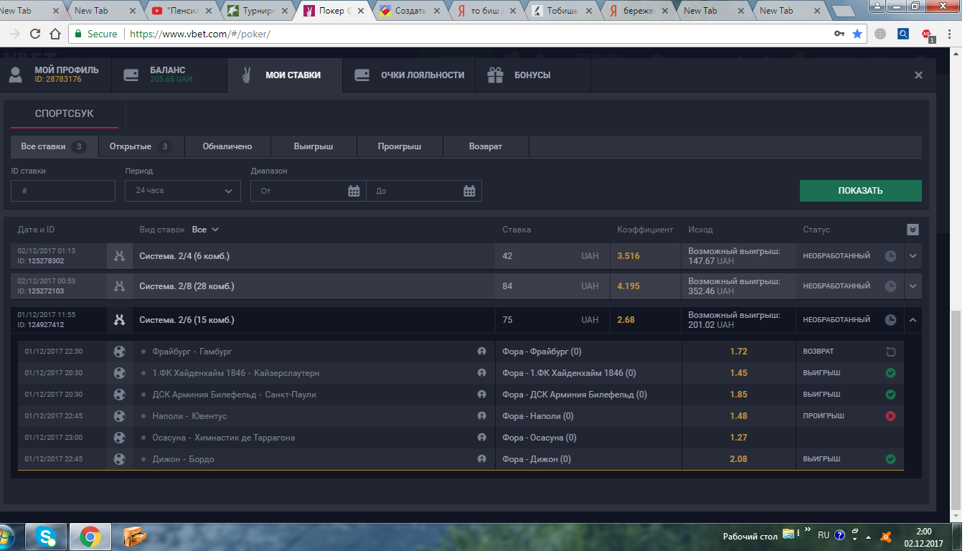
Task: Filter by Открытые bets
Action: pos(141,146)
